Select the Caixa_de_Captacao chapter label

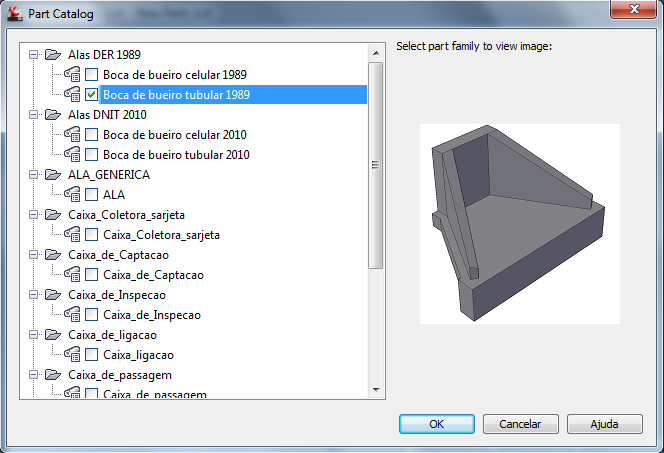click(x=119, y=255)
